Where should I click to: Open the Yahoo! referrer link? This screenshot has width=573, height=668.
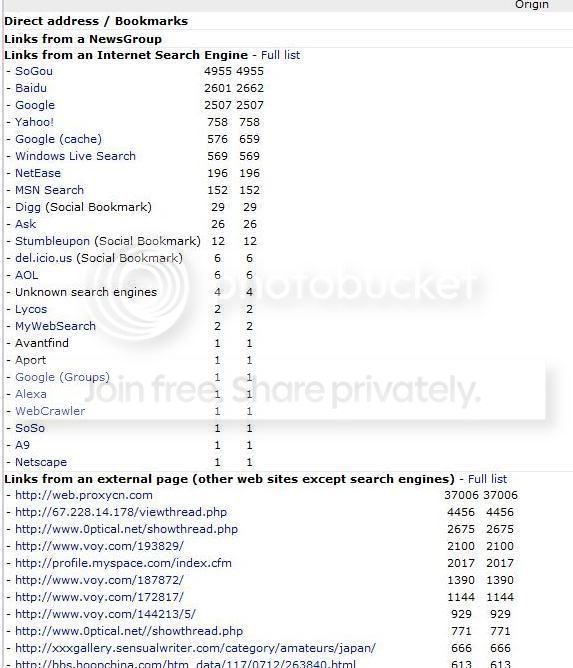tap(35, 122)
